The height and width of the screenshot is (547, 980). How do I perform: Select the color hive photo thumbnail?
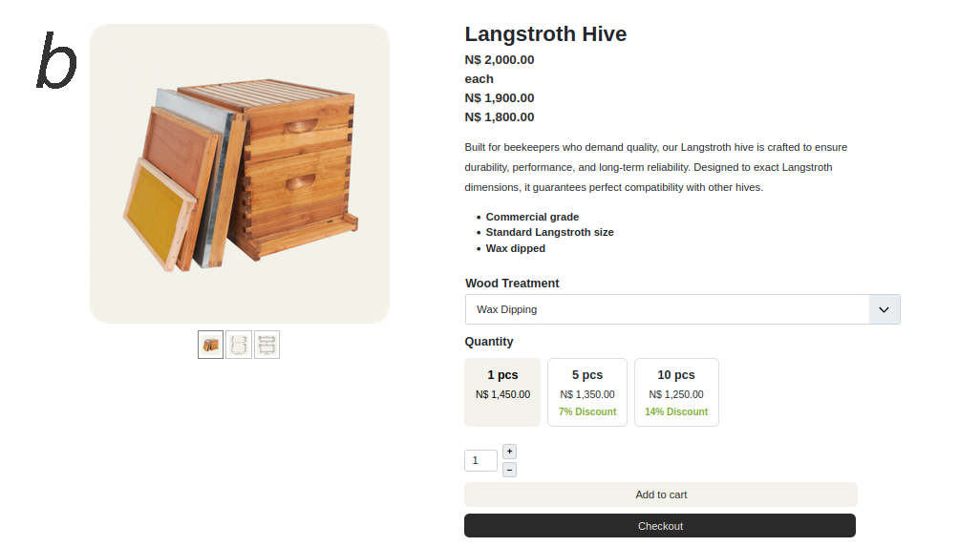(210, 345)
